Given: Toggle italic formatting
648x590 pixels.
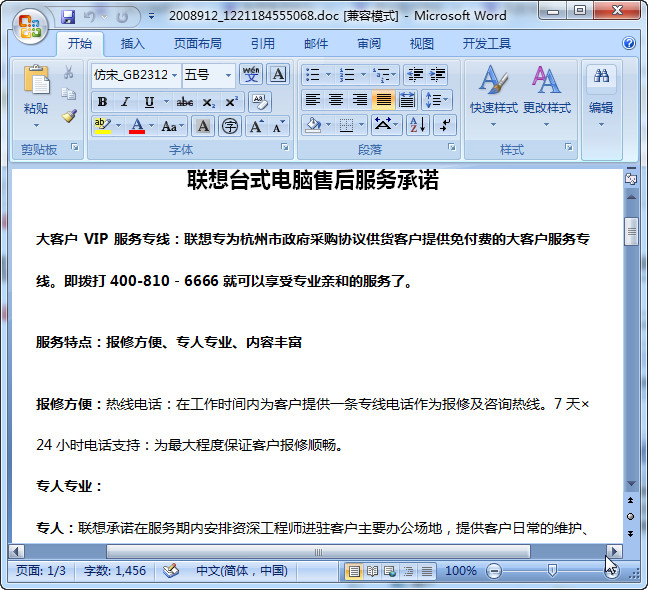Looking at the screenshot, I should click(126, 102).
